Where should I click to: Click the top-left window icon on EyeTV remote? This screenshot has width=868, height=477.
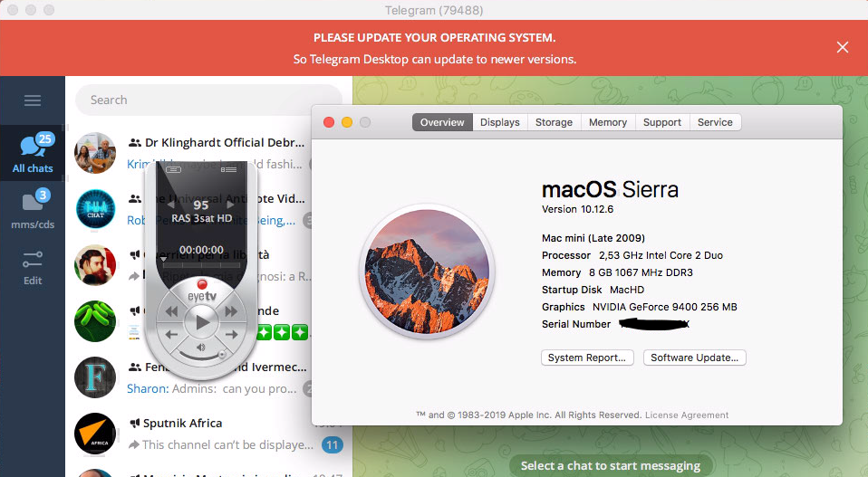click(173, 169)
